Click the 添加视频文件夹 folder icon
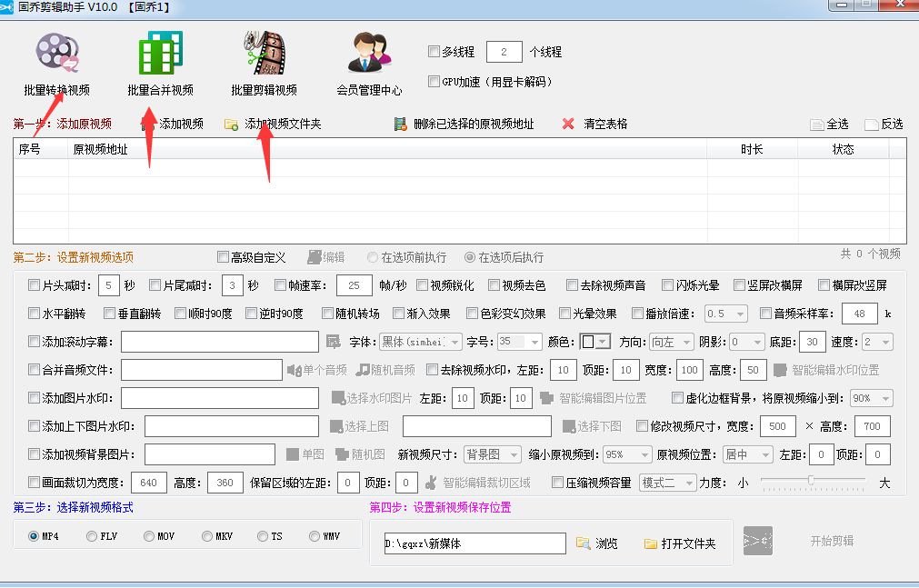Screen dimensions: 919x588 232,125
